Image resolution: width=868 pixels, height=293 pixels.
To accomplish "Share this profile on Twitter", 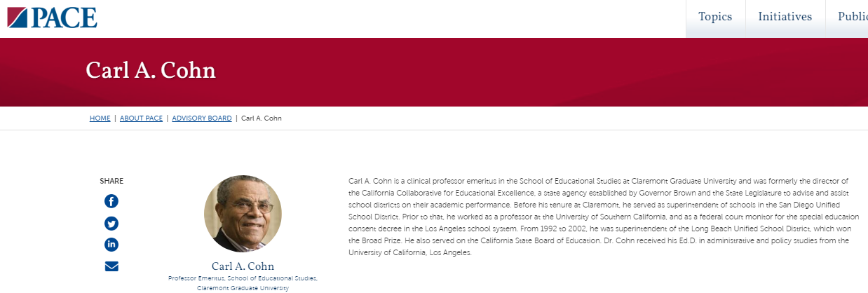I will (111, 224).
